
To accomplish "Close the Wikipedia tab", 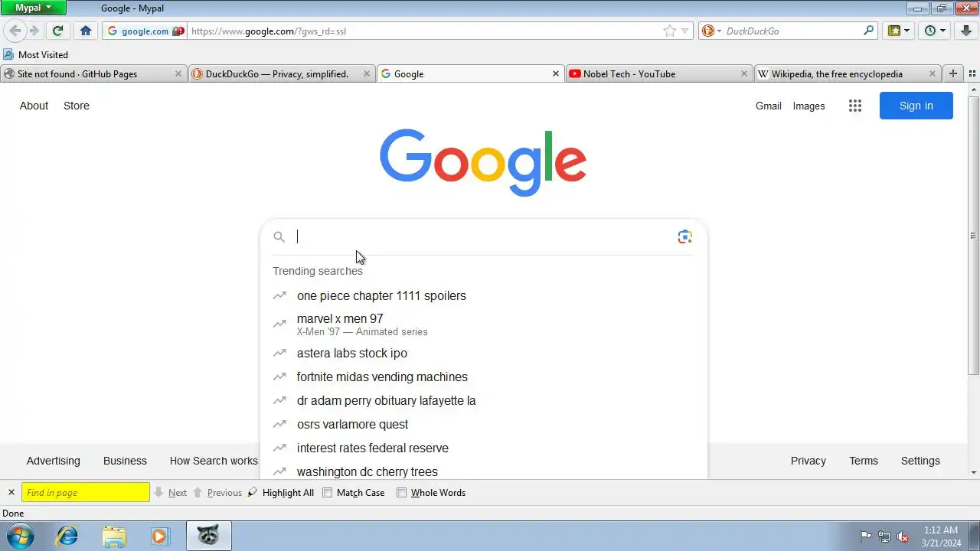I will coord(933,73).
